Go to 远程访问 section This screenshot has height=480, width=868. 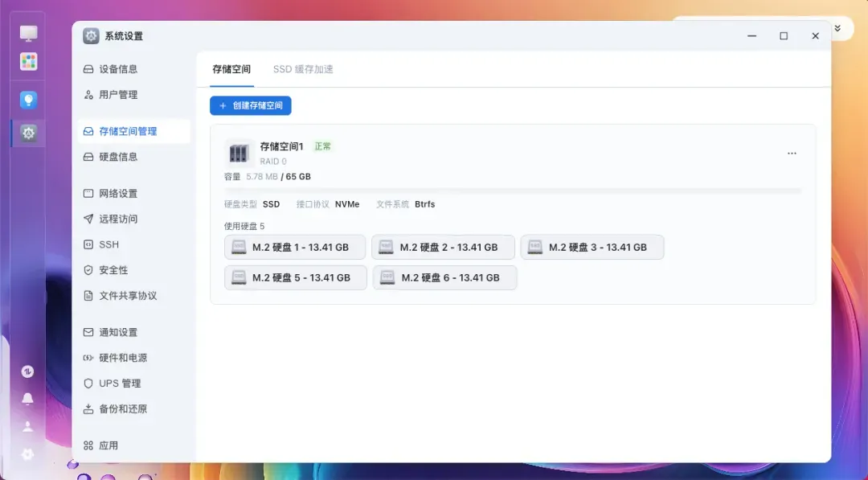[x=118, y=219]
